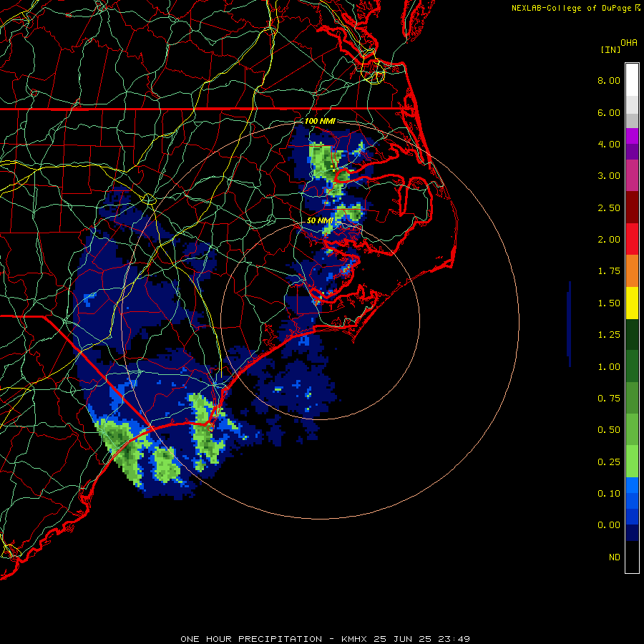
Task: Pick the yellow swatch beside 1.50
Action: tap(632, 303)
